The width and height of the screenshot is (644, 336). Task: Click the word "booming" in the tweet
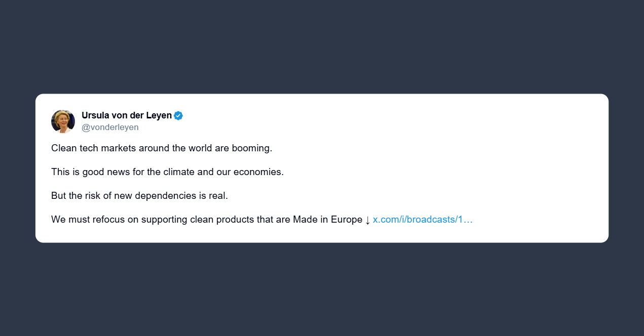pyautogui.click(x=252, y=148)
